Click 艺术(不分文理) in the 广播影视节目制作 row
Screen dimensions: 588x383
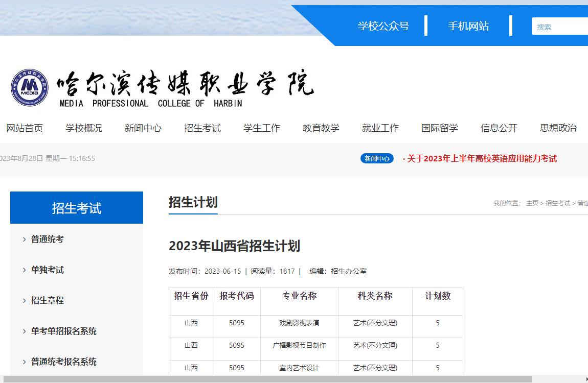pyautogui.click(x=375, y=345)
